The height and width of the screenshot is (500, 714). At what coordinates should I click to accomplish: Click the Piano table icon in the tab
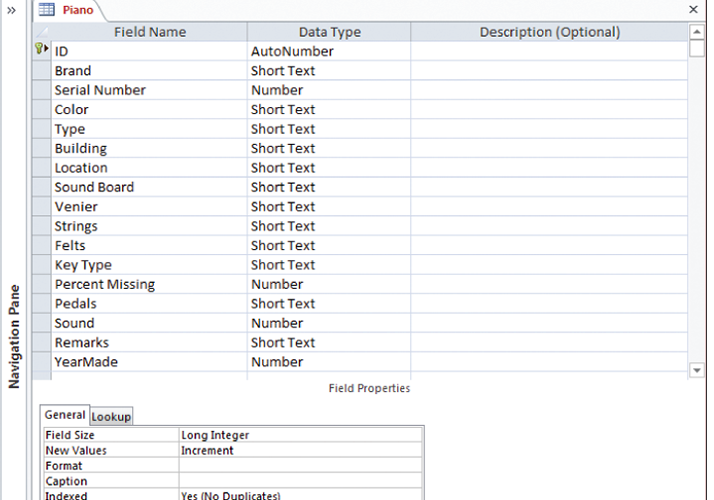tap(46, 9)
